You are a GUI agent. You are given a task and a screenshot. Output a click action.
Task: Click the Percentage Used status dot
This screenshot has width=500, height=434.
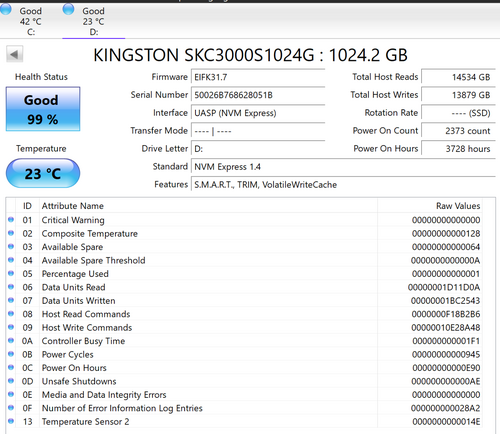11,273
